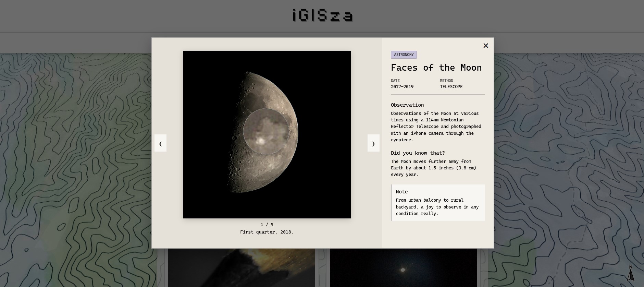
Task: Click the ASTRONOMY category tag
Action: click(404, 55)
